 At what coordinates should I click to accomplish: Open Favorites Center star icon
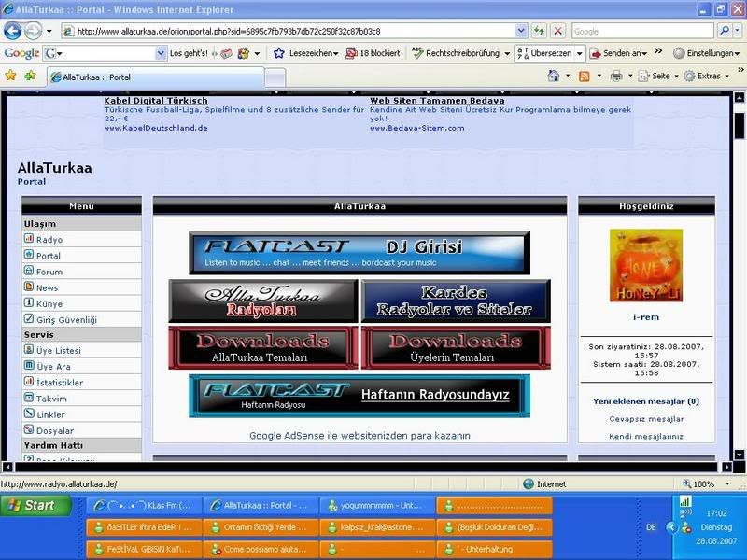point(10,76)
